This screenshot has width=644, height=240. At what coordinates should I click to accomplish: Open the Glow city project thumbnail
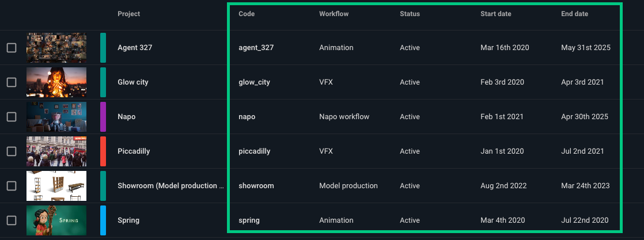(56, 82)
